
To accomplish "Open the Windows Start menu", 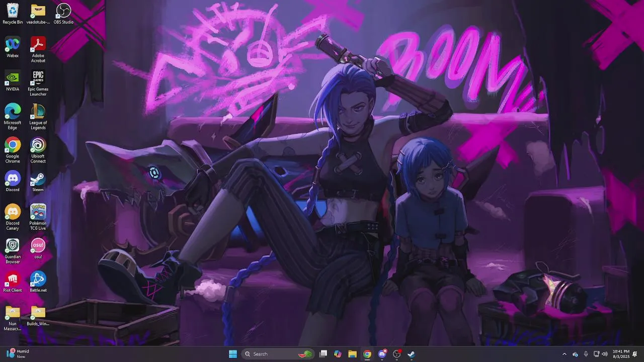I will (x=233, y=354).
